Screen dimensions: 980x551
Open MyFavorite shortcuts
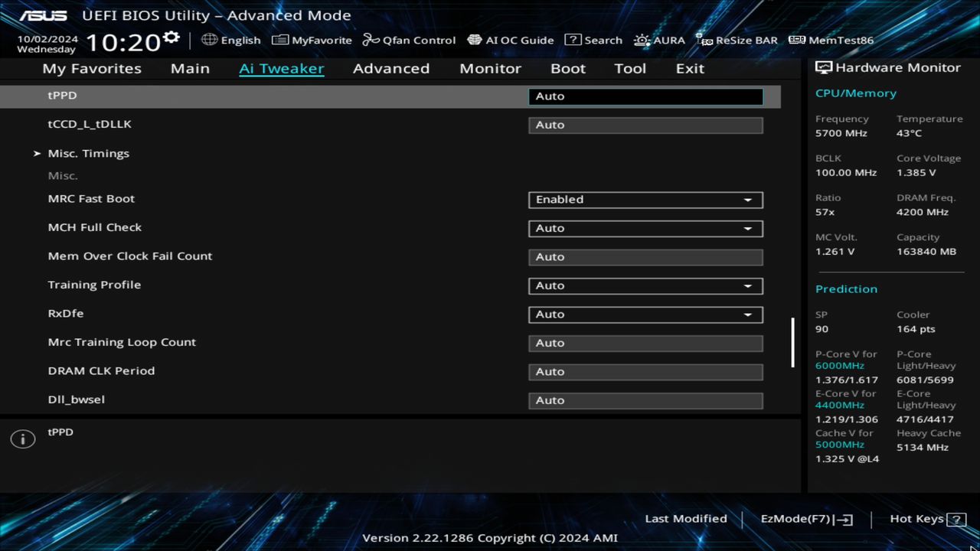click(x=312, y=40)
